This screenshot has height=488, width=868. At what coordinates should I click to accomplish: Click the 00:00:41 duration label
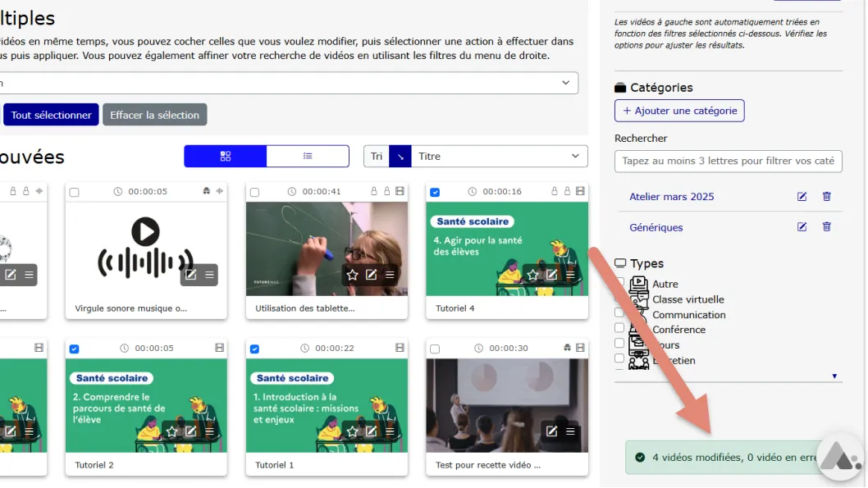[321, 191]
